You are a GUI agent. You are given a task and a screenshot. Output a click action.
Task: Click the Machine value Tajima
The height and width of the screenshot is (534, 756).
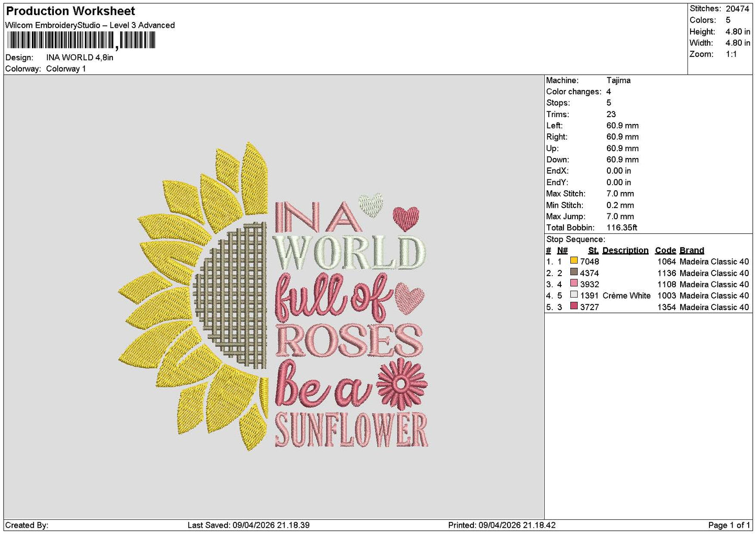pos(618,81)
